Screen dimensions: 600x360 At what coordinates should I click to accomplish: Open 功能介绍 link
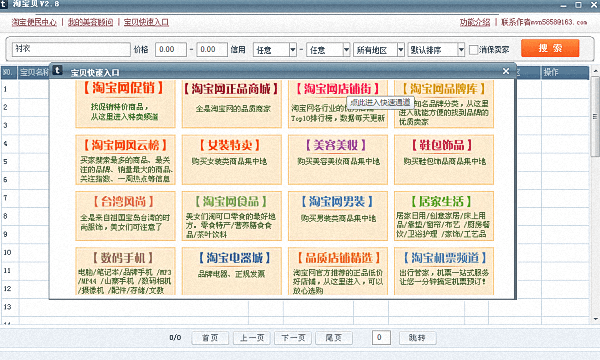[475, 22]
